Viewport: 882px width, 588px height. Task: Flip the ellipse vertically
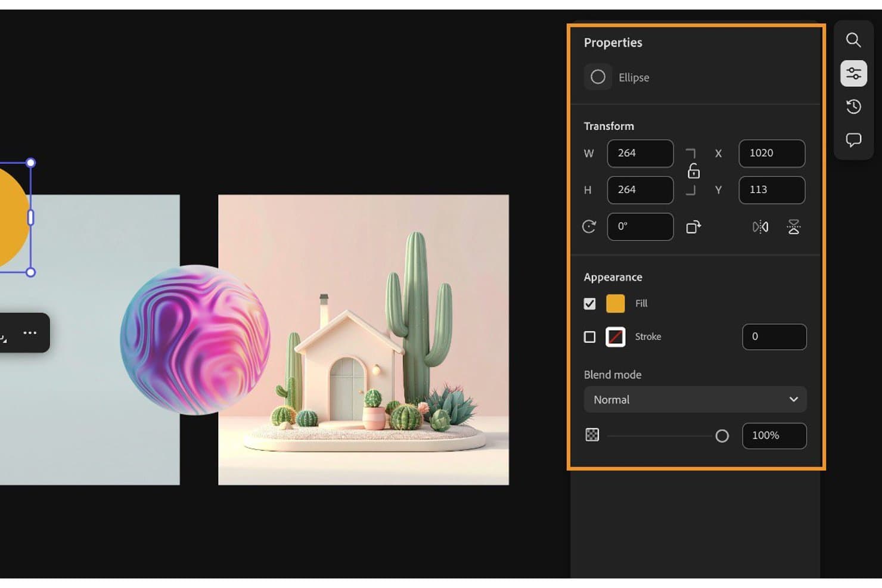tap(793, 226)
